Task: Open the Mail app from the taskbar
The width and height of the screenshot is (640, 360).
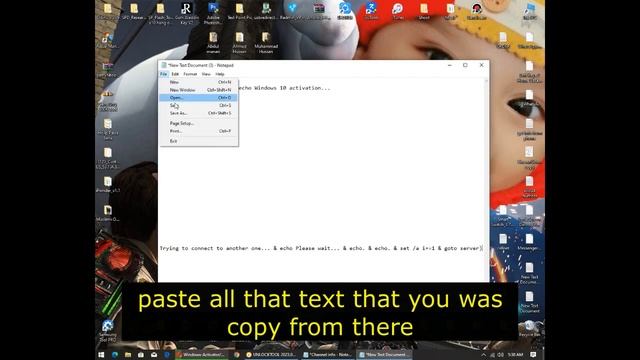Action: pos(154,355)
